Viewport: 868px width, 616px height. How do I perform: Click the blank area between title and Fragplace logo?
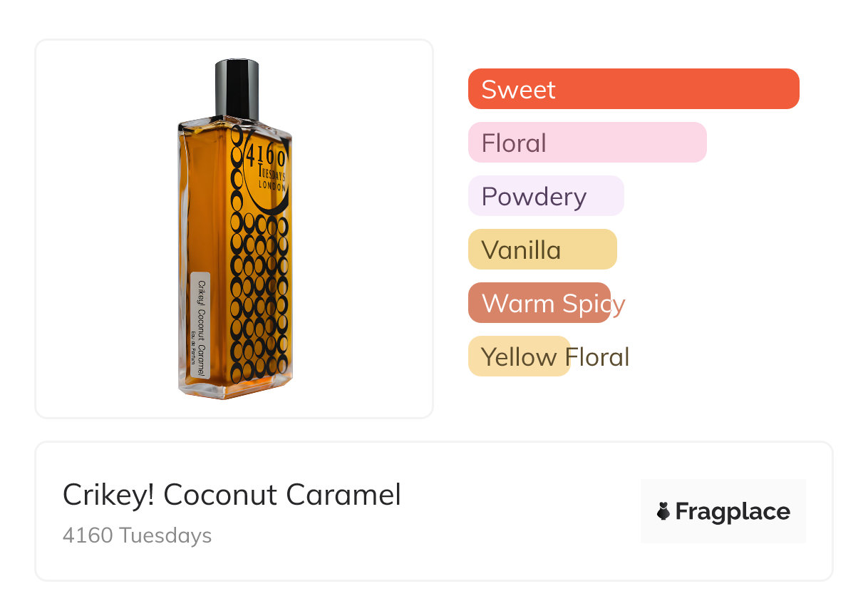click(520, 511)
